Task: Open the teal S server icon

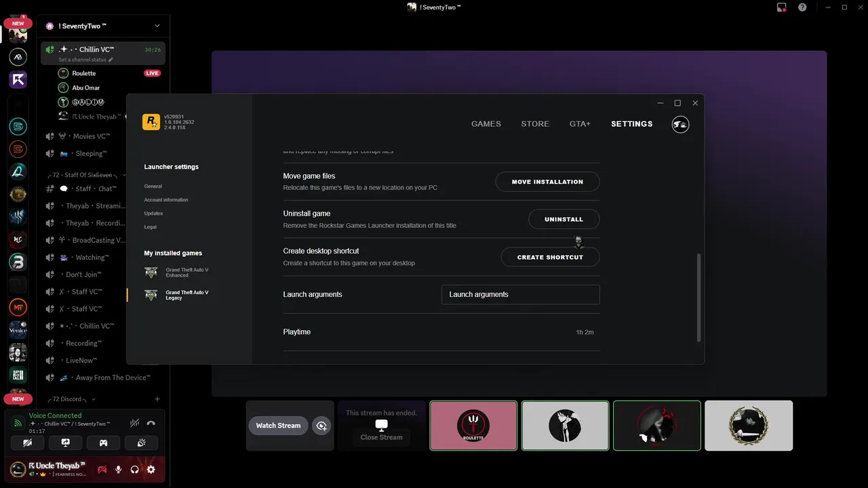Action: click(18, 125)
